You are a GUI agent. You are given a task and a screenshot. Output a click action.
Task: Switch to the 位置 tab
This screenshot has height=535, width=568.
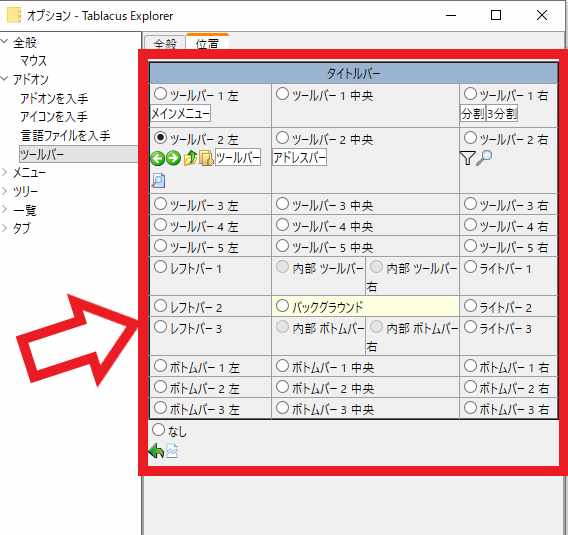[x=207, y=42]
